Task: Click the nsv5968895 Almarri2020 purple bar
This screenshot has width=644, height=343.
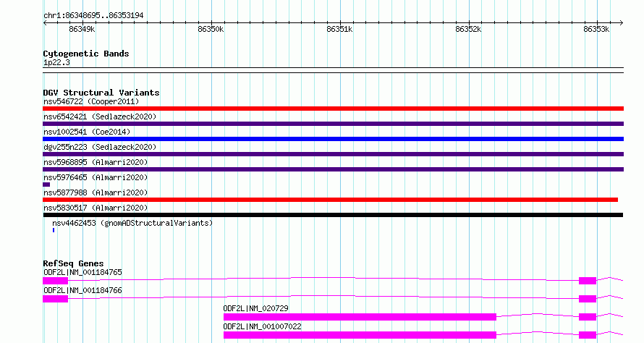Action: click(x=333, y=169)
